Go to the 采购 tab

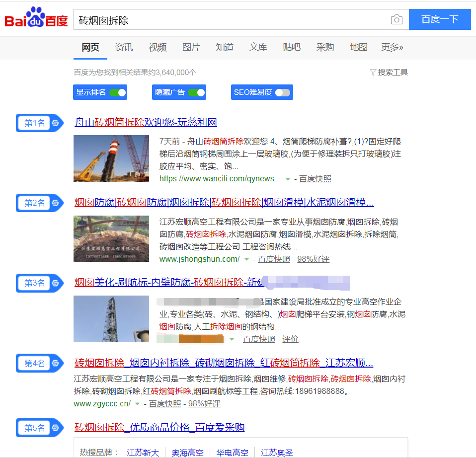pyautogui.click(x=325, y=47)
